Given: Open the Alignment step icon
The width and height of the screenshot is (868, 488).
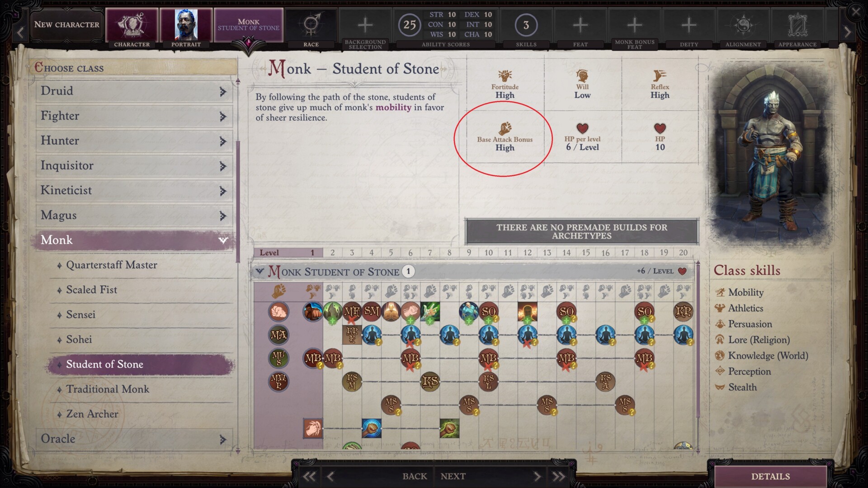Looking at the screenshot, I should [743, 24].
